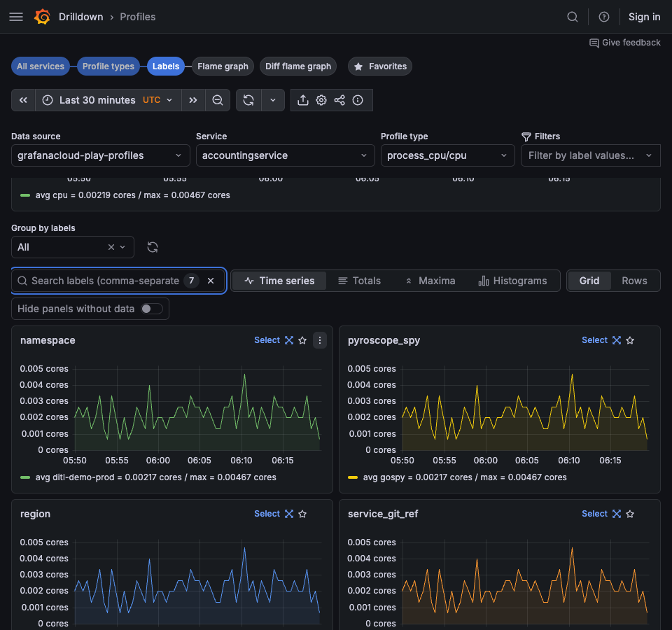Image resolution: width=672 pixels, height=630 pixels.
Task: Switch to the Flame graph tab
Action: click(223, 66)
